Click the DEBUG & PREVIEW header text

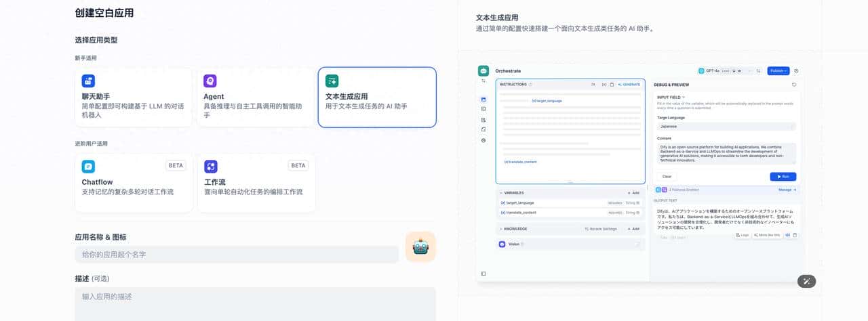[x=671, y=85]
